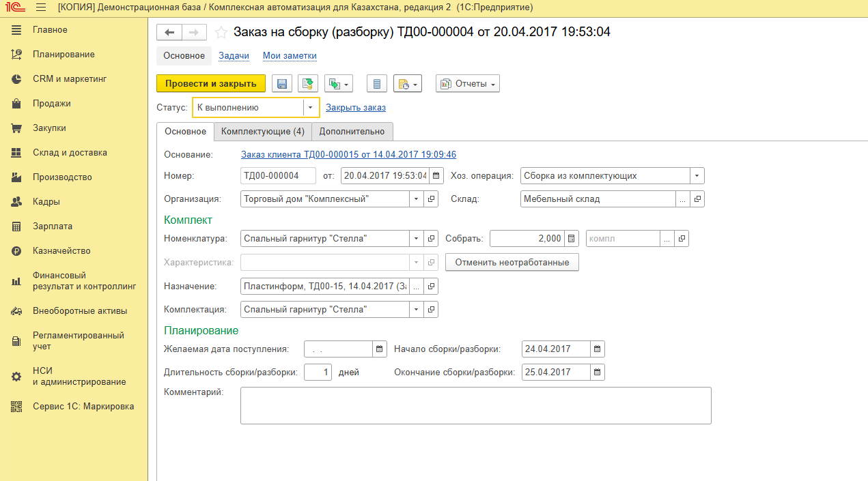868x481 pixels.
Task: Open the Заказ клиента ТД00-000015 link
Action: (x=348, y=155)
